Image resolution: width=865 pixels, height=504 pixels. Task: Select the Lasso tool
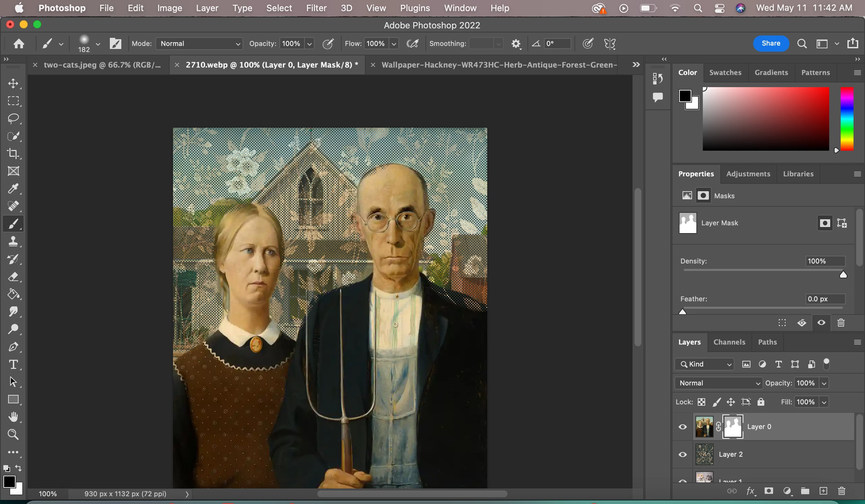coord(14,118)
